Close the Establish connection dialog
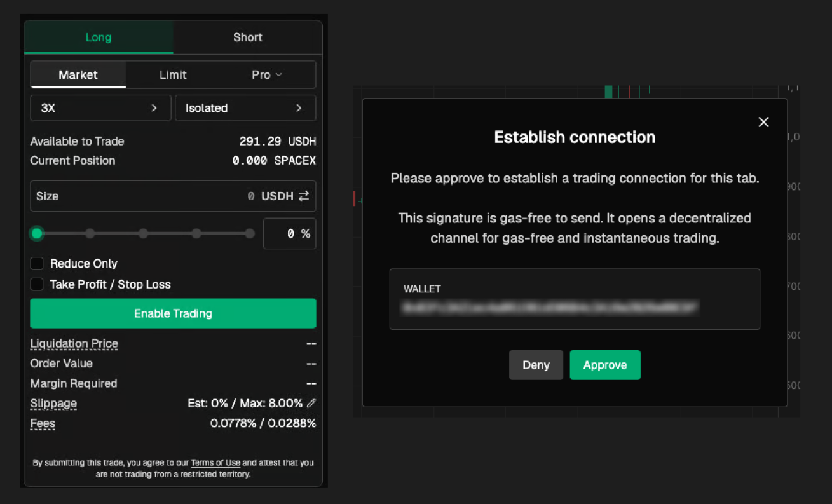Viewport: 832px width, 504px height. tap(763, 122)
